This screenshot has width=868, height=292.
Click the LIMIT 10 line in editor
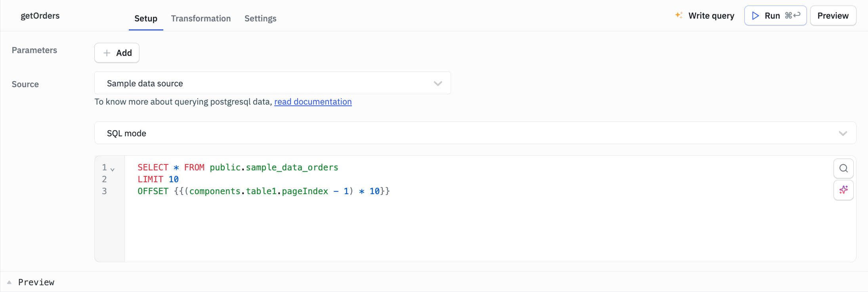(x=158, y=179)
